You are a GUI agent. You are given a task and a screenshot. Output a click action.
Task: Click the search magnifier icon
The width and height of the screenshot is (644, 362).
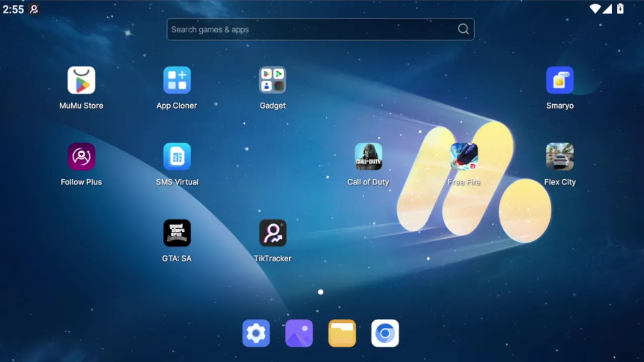463,29
